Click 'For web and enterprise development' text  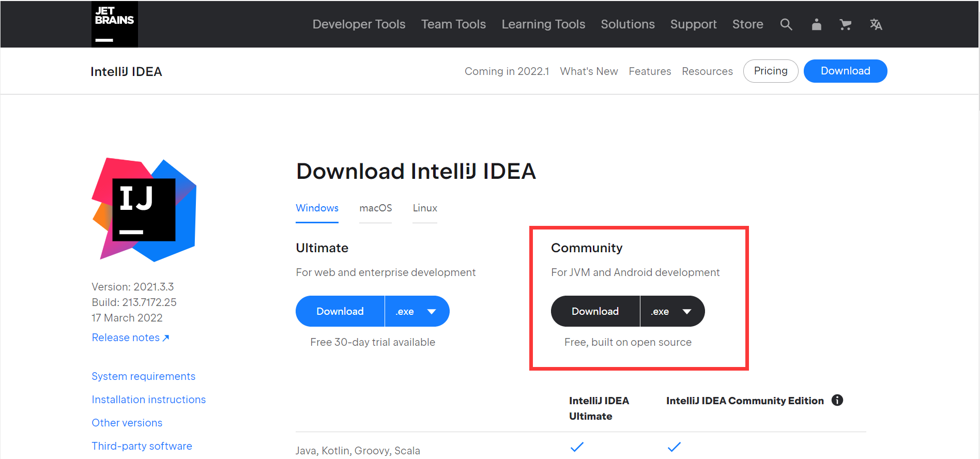386,272
